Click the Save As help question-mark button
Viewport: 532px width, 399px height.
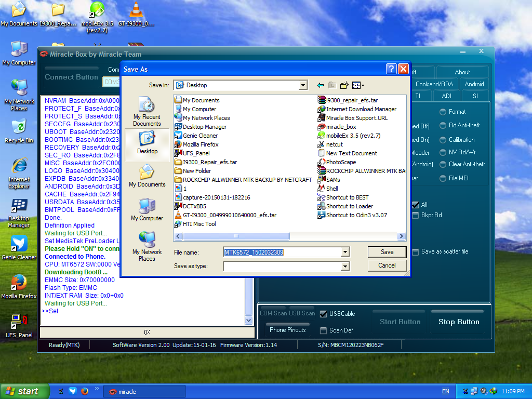[391, 69]
